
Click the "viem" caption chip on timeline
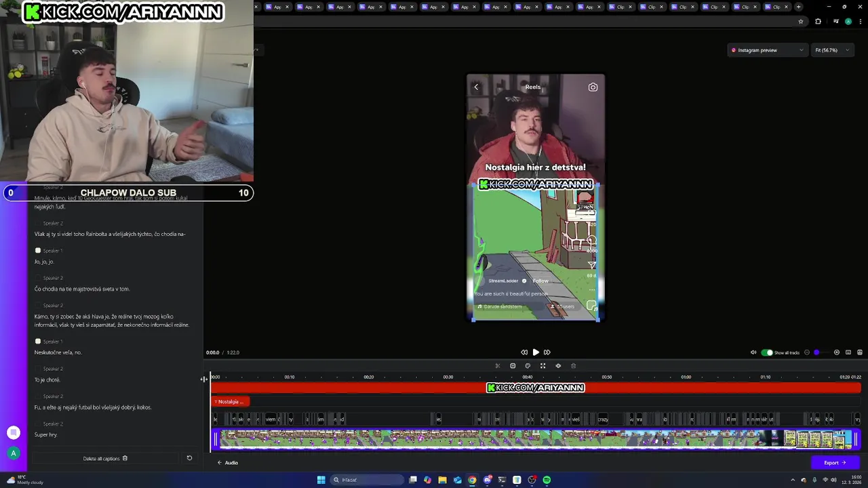point(271,420)
